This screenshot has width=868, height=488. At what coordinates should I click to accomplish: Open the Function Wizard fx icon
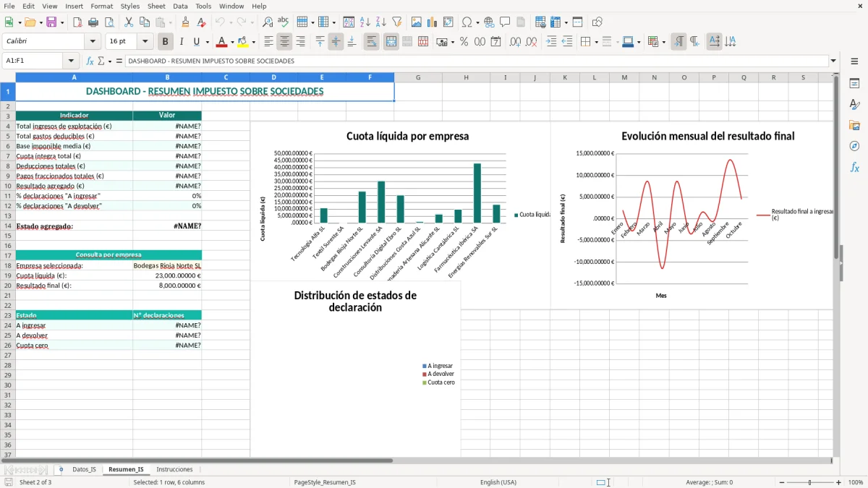[x=90, y=61]
